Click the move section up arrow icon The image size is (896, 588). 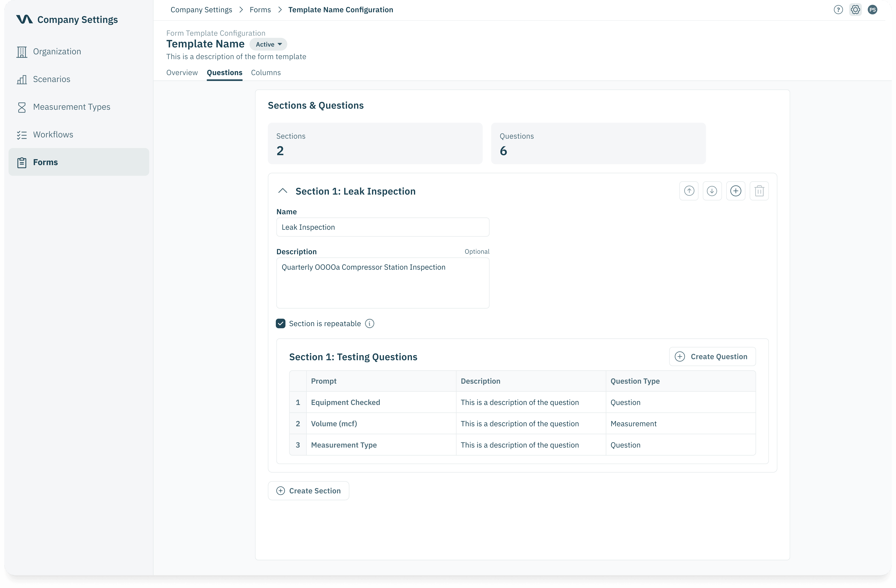click(x=689, y=191)
